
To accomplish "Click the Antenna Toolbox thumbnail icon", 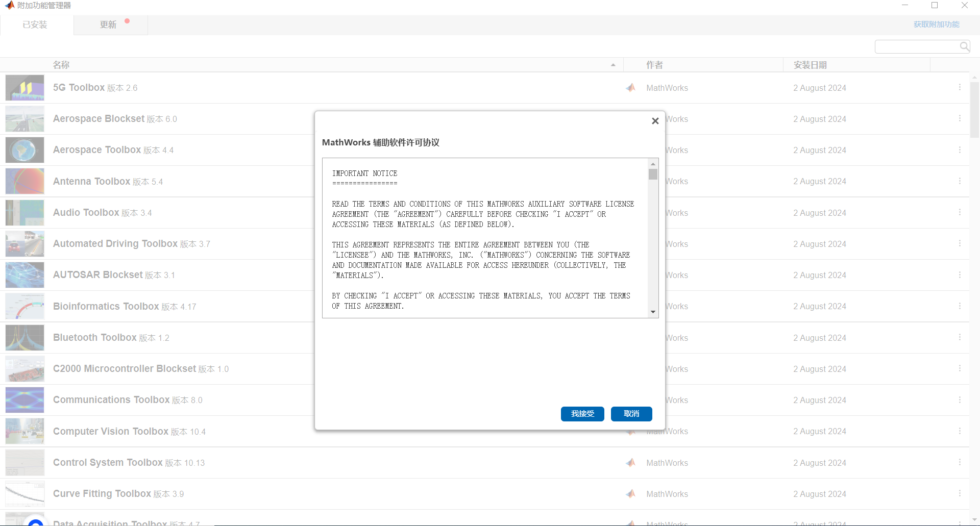I will click(x=24, y=181).
